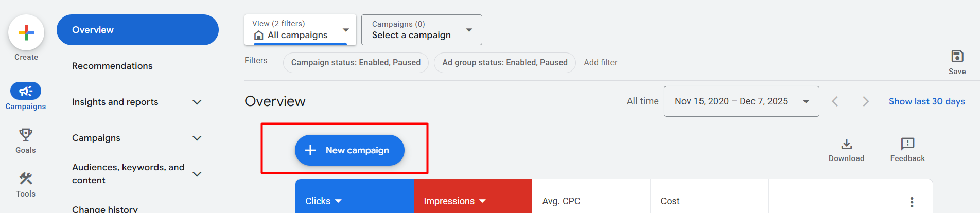Click the Show last 30 days link
This screenshot has height=213, width=980.
tap(926, 101)
